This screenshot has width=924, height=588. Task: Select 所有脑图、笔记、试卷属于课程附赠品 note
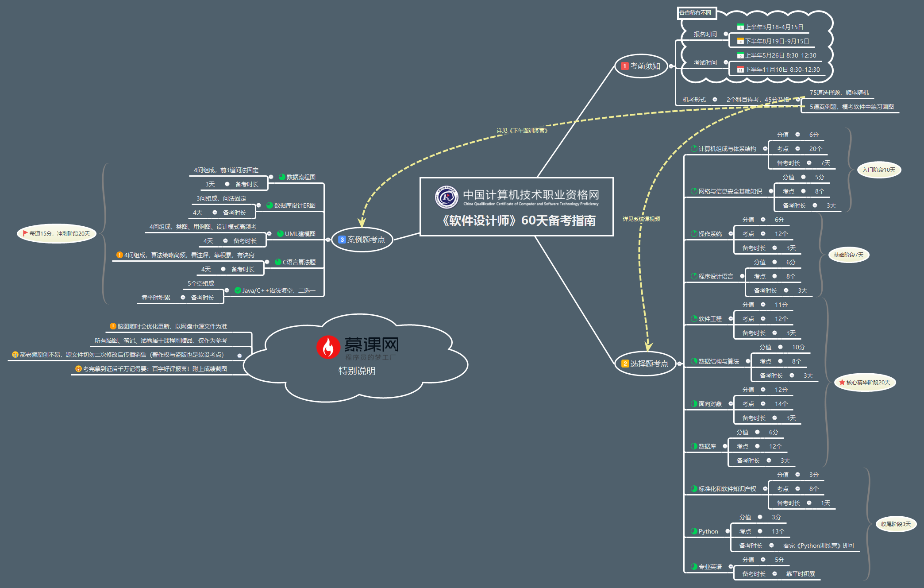click(x=161, y=340)
